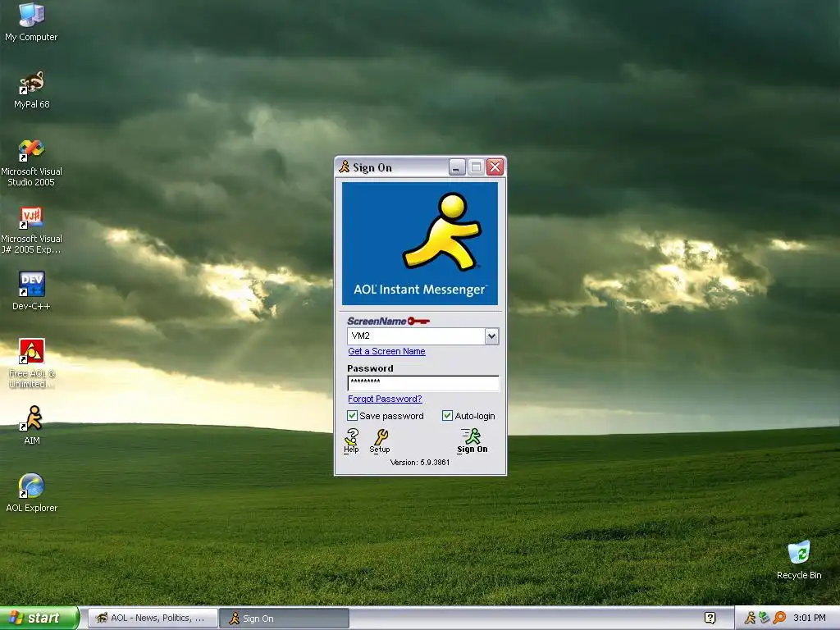The height and width of the screenshot is (630, 840).
Task: Switch to AOL - News, Politics taskbar item
Action: [153, 619]
